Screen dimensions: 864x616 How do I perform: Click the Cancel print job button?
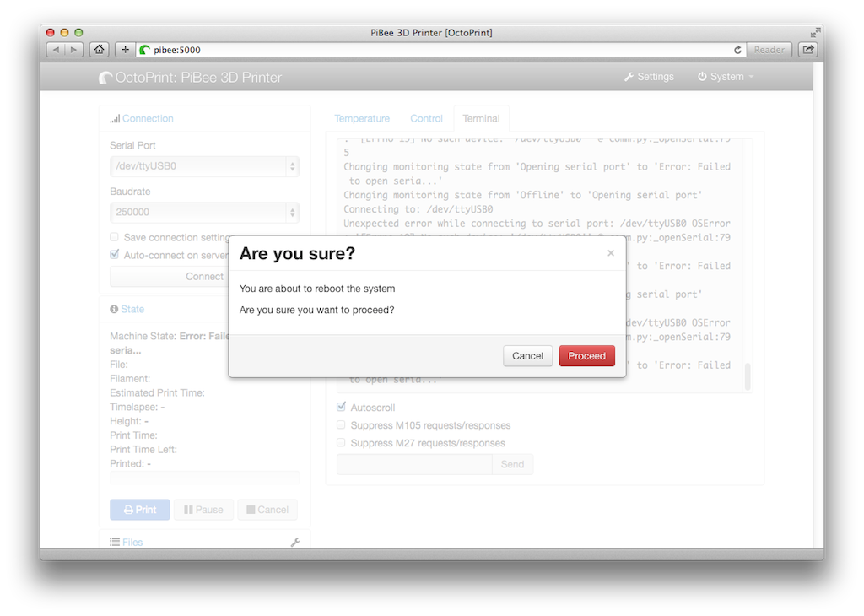point(267,510)
